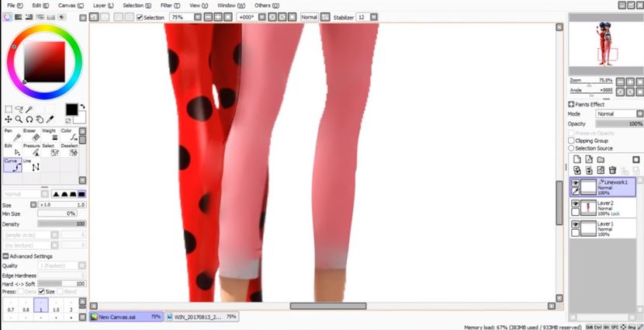Pick the magic wand tool
The width and height of the screenshot is (644, 330).
pyautogui.click(x=29, y=109)
